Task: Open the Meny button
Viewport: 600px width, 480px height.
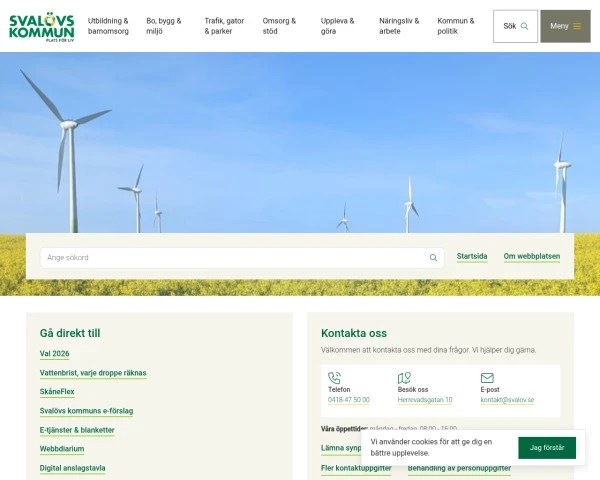Action: [565, 26]
